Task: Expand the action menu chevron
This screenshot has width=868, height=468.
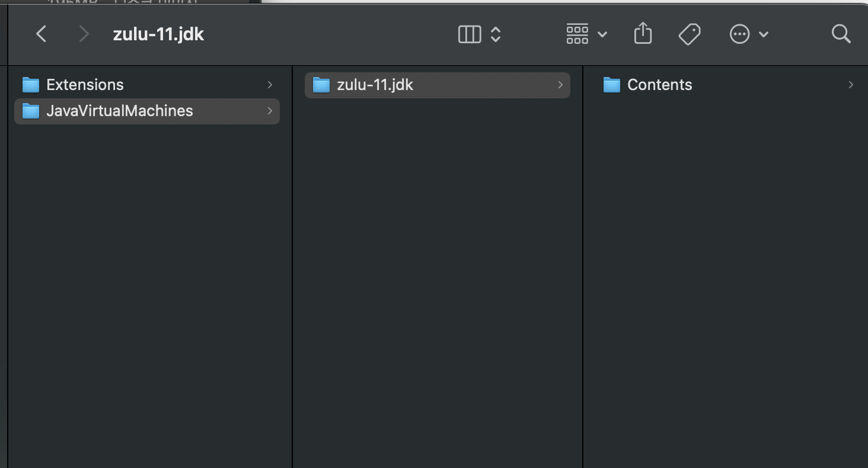Action: tap(764, 34)
